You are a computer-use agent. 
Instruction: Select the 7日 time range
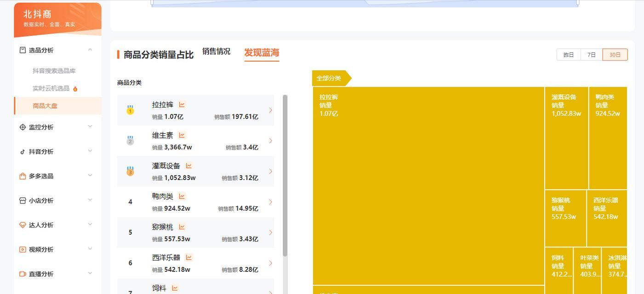(592, 55)
